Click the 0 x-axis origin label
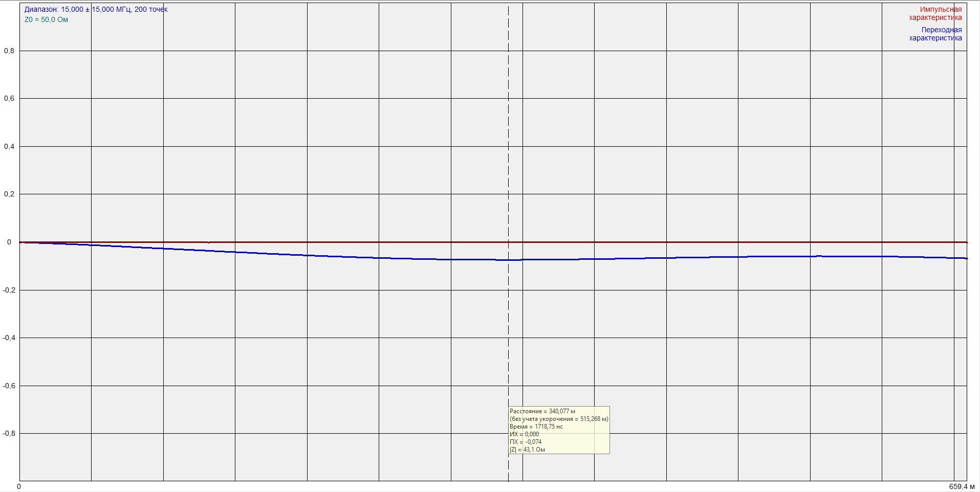The height and width of the screenshot is (492, 980). click(19, 486)
